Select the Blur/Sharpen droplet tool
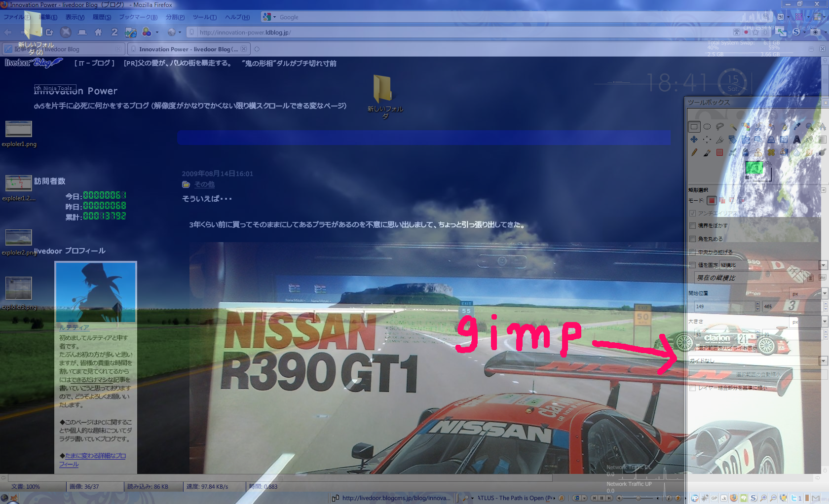The width and height of the screenshot is (829, 504). pyautogui.click(x=797, y=152)
